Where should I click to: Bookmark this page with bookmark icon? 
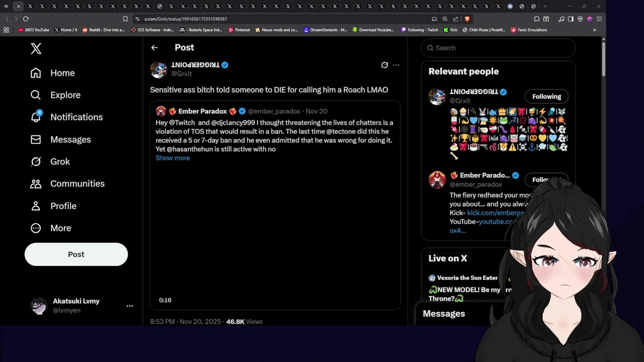[125, 19]
